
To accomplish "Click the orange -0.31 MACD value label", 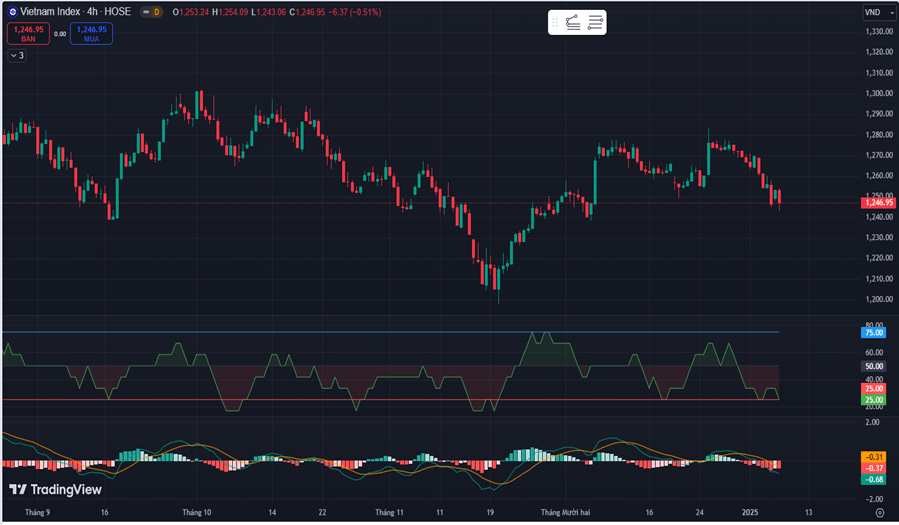I will pyautogui.click(x=874, y=458).
